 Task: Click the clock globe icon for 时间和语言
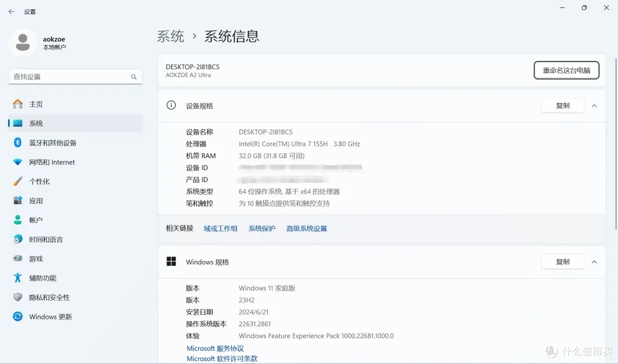click(x=18, y=239)
